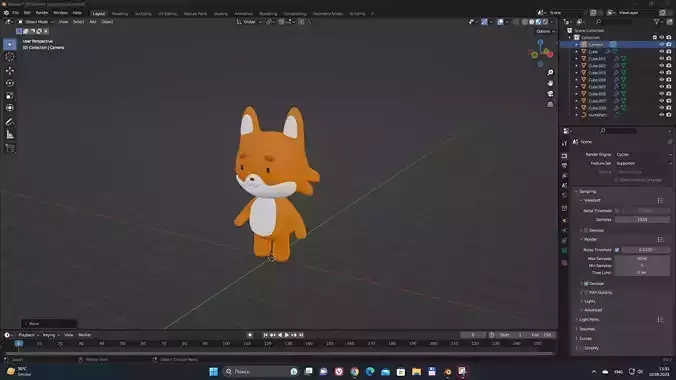Image resolution: width=676 pixels, height=380 pixels.
Task: Click the Blender logo menu icon
Action: [x=6, y=13]
